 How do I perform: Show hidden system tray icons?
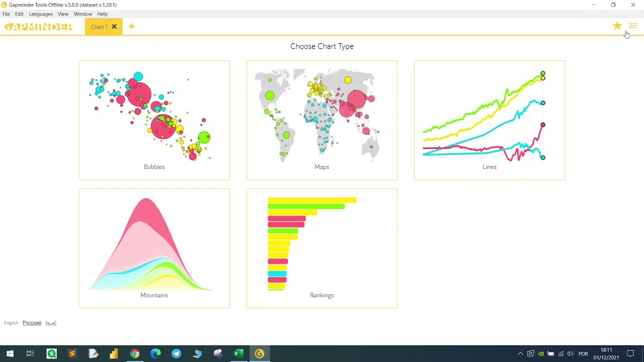(x=520, y=354)
